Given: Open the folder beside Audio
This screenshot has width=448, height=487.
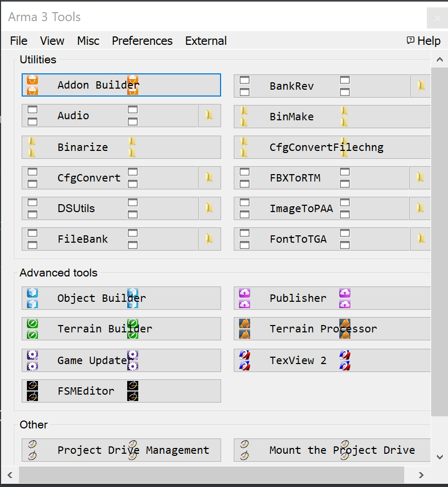Looking at the screenshot, I should 209,116.
